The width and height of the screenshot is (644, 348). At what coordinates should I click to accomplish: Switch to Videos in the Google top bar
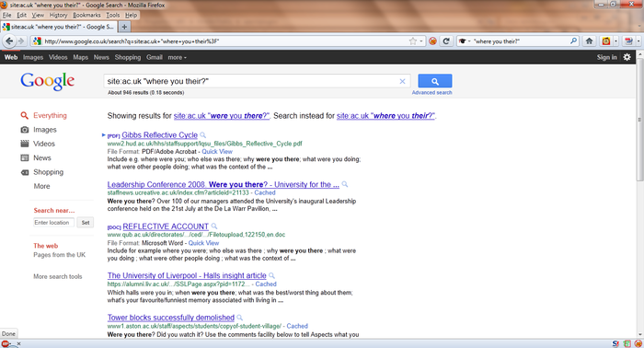coord(58,57)
